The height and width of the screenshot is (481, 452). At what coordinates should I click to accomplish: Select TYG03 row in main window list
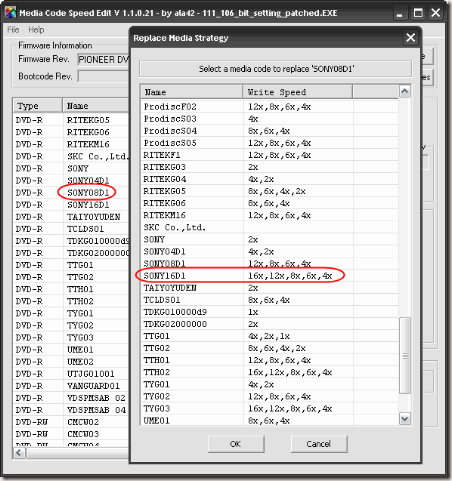(x=71, y=338)
